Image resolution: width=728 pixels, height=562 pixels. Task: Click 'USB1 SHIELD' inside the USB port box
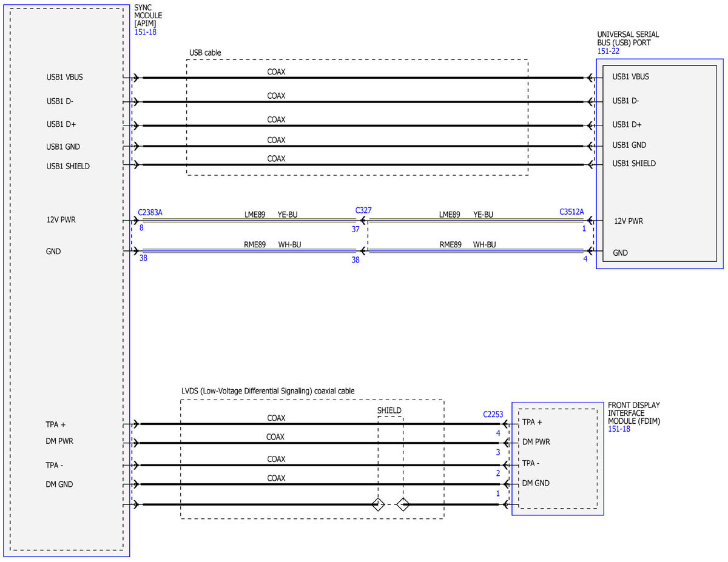tap(634, 164)
